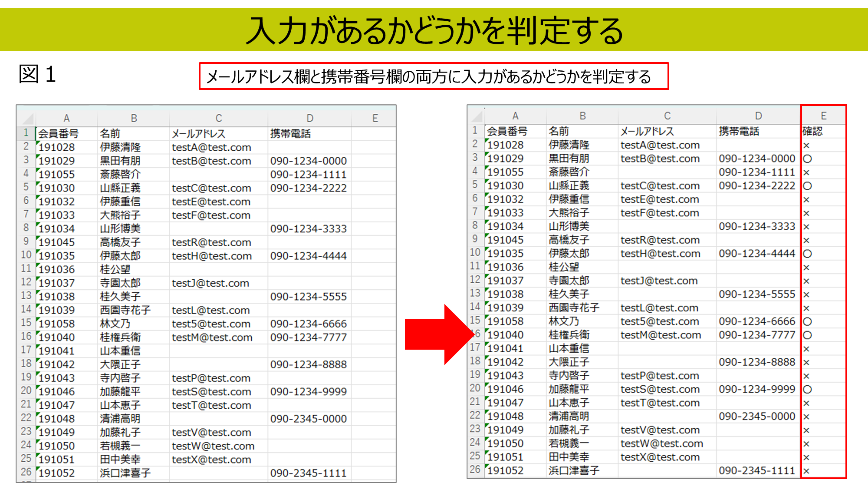The height and width of the screenshot is (483, 868).
Task: Select row 10 header in left table
Action: tap(26, 255)
